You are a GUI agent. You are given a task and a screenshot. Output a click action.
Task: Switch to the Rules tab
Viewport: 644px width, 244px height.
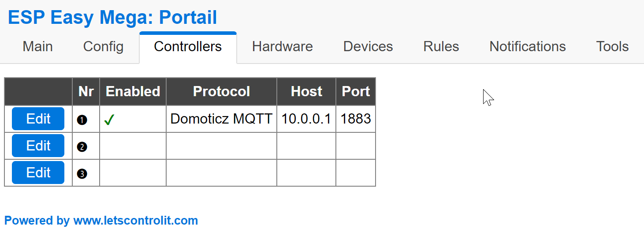click(x=441, y=47)
